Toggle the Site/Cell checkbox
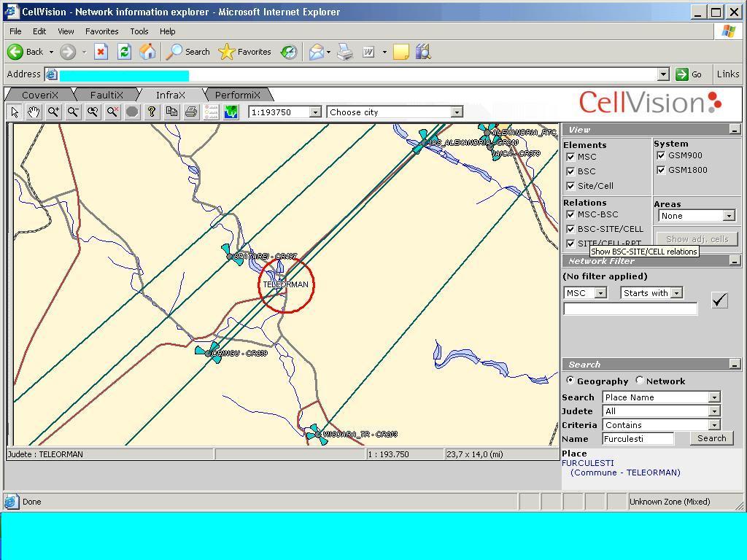The height and width of the screenshot is (560, 747). point(570,186)
